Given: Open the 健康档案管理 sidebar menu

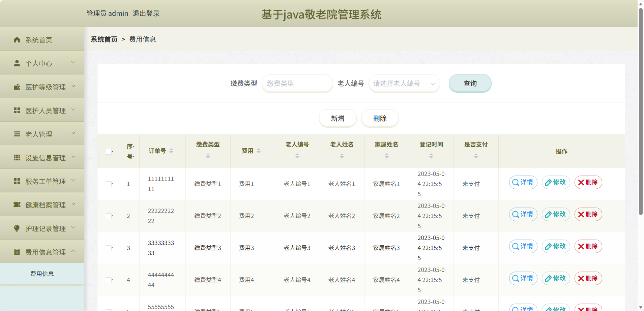Looking at the screenshot, I should coord(42,205).
